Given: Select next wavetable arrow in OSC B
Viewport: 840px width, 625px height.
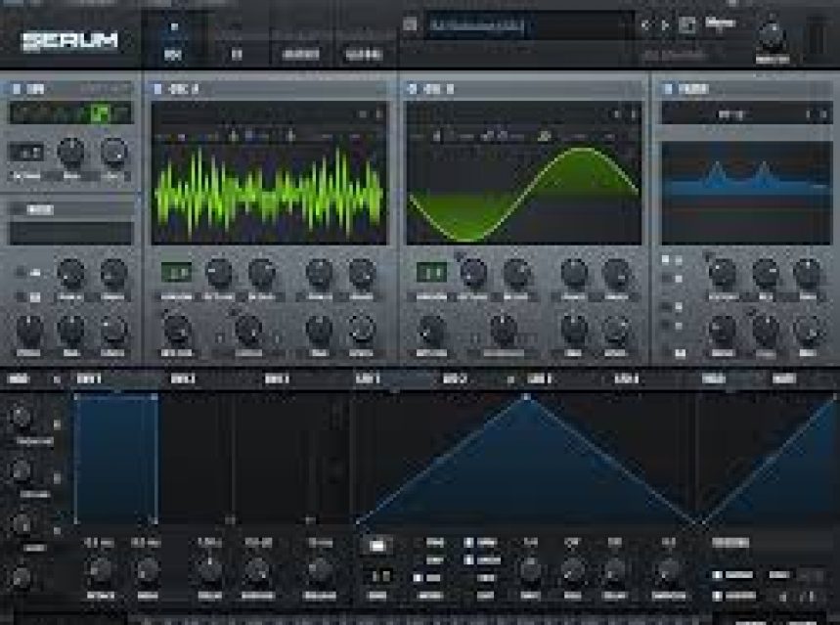Looking at the screenshot, I should (x=634, y=114).
